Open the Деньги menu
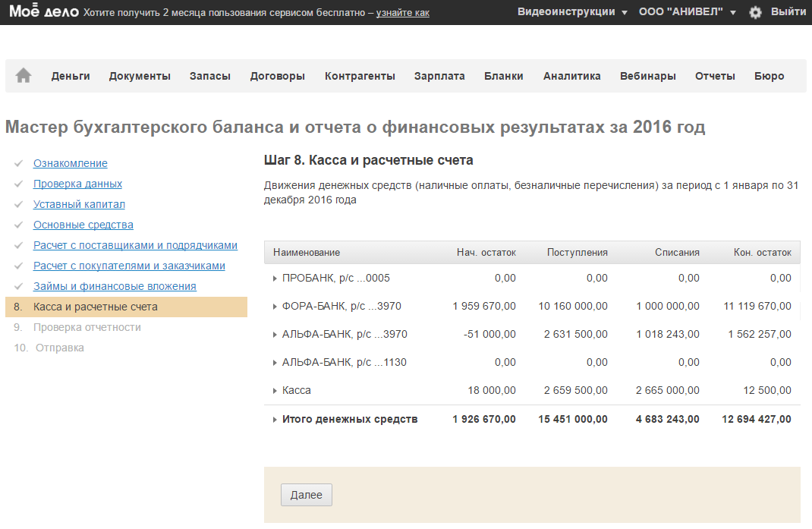 (x=71, y=76)
